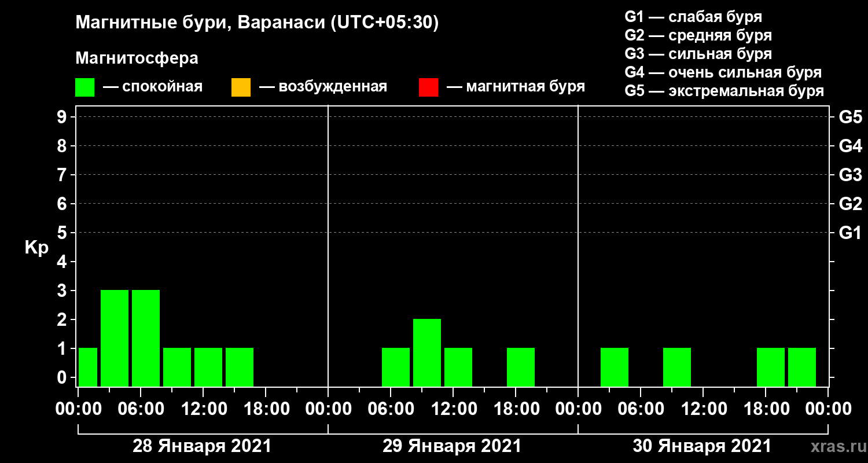The width and height of the screenshot is (868, 463).
Task: Click the right-axis 'G3' storm level label
Action: point(850,175)
